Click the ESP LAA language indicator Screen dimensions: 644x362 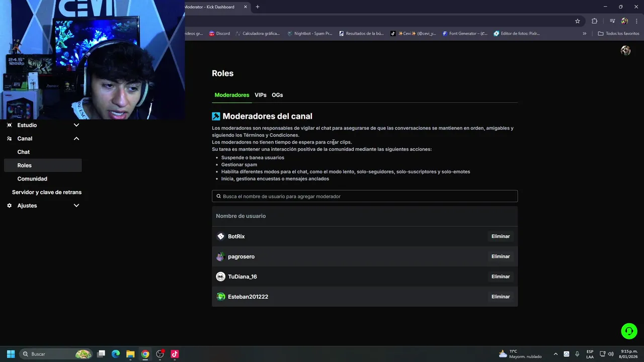click(590, 354)
